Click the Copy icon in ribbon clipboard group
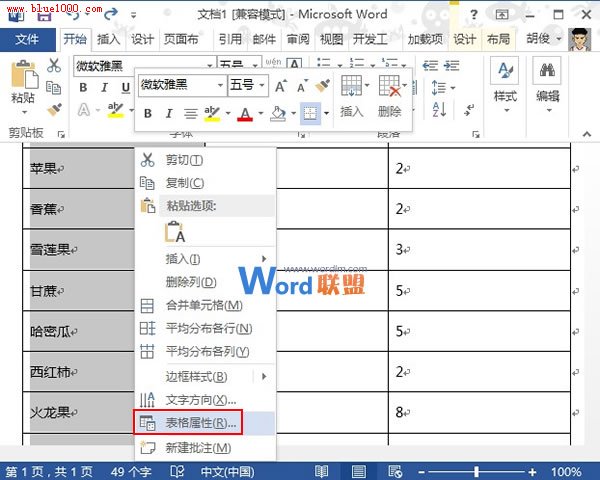This screenshot has height=480, width=600. tap(54, 88)
